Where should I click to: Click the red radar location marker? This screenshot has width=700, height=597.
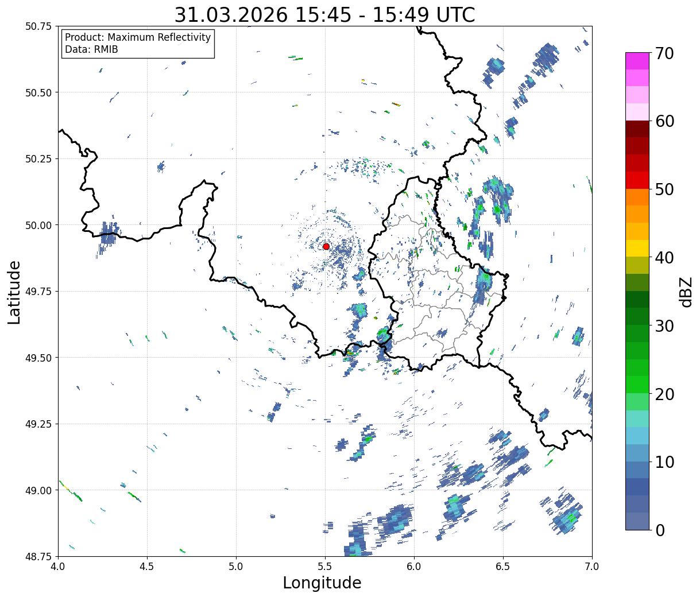(x=326, y=246)
